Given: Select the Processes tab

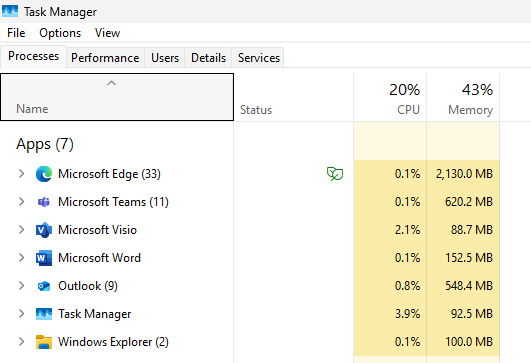Looking at the screenshot, I should click(x=33, y=56).
